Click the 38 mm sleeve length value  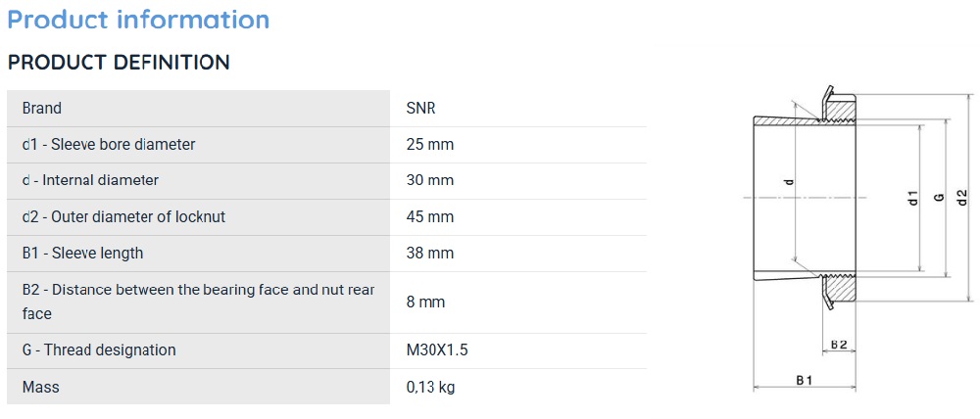coord(430,253)
